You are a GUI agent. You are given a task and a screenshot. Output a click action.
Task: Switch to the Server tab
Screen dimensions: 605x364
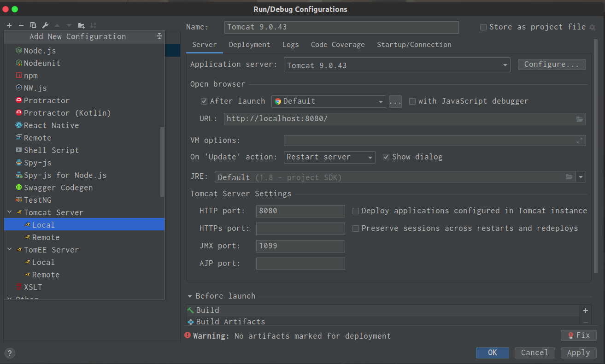pyautogui.click(x=205, y=45)
